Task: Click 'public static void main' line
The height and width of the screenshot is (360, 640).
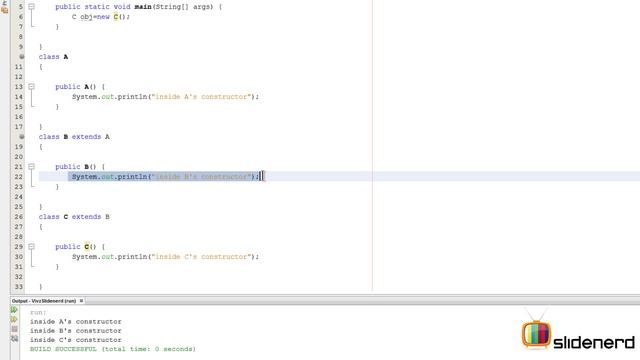Action: pyautogui.click(x=139, y=7)
